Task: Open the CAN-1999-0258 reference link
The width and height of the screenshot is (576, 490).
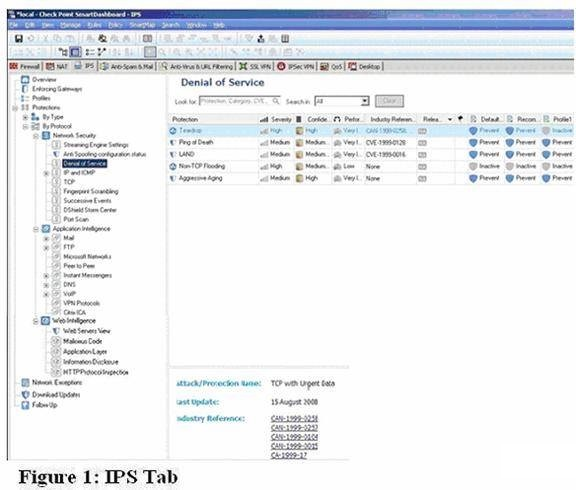Action: 294,419
